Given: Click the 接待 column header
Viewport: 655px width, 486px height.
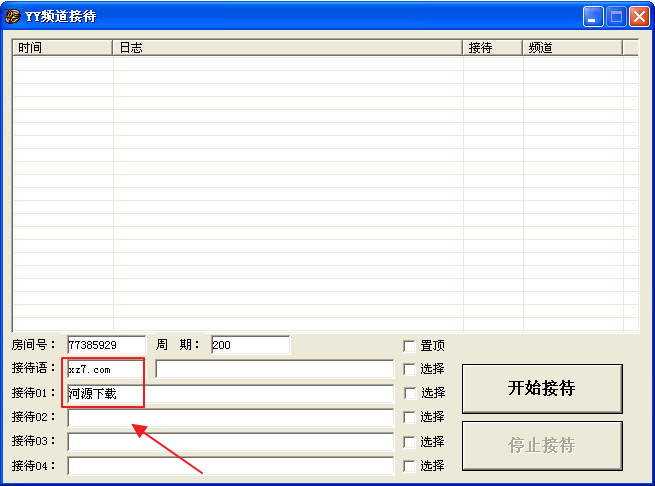Looking at the screenshot, I should 492,48.
